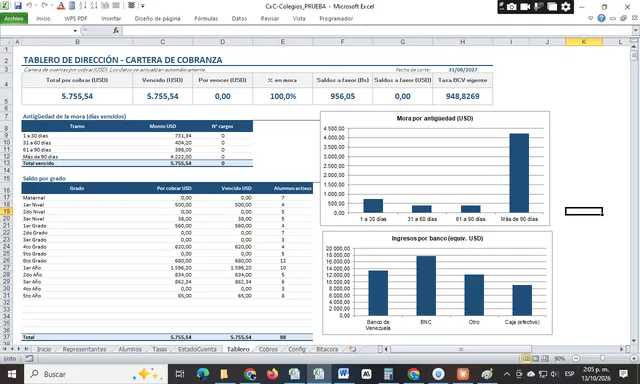Open Firefox from the taskbar
640x384 pixels.
[272, 374]
